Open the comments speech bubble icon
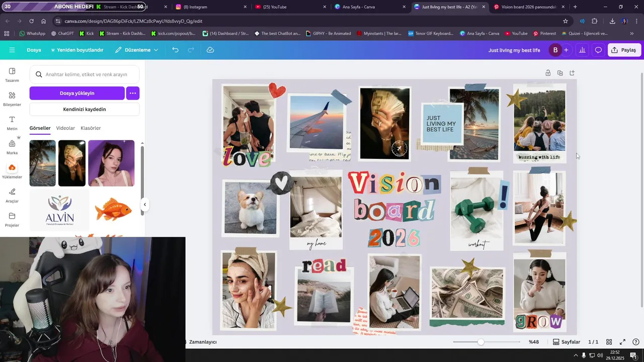Screen dimensions: 644x362 coord(598,50)
